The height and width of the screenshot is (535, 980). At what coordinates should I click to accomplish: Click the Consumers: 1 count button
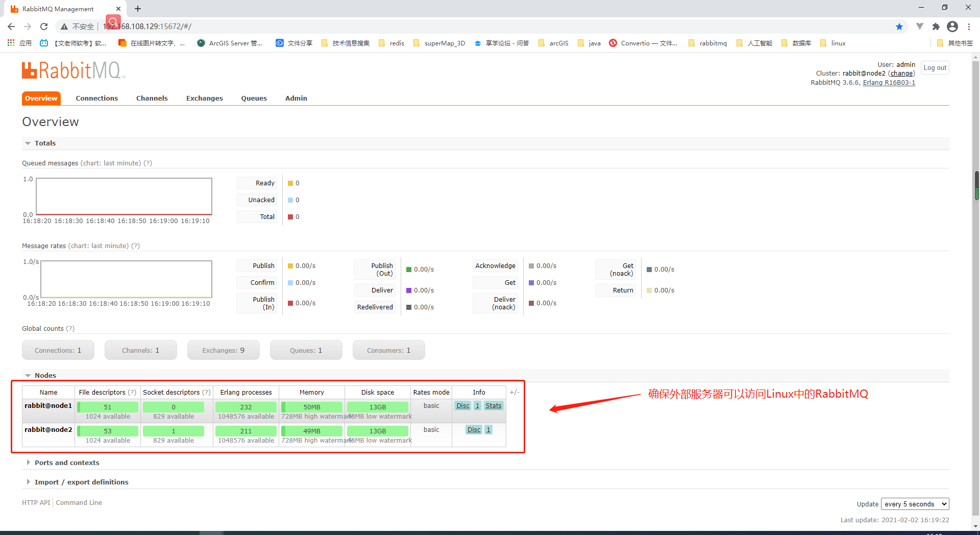pos(389,350)
